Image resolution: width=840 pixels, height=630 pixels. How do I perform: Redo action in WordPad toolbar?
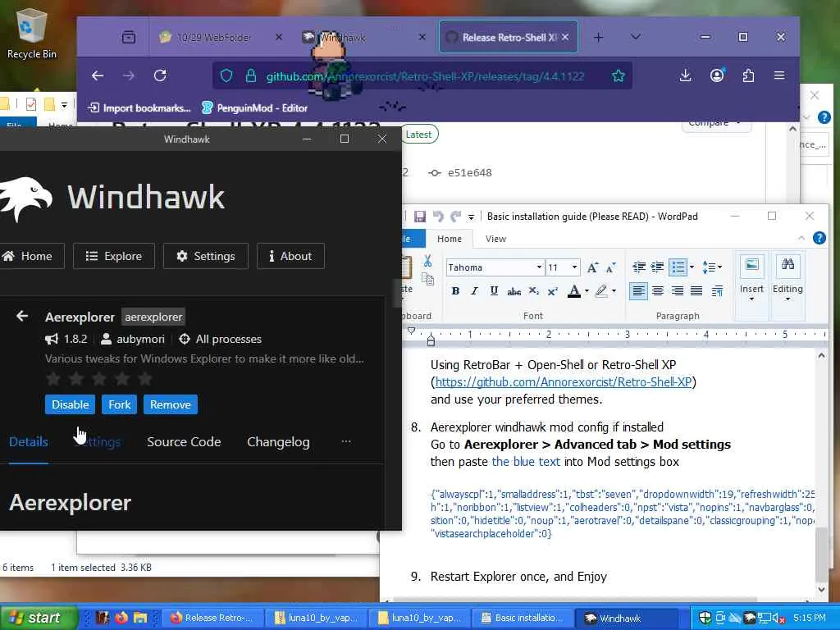pyautogui.click(x=456, y=217)
